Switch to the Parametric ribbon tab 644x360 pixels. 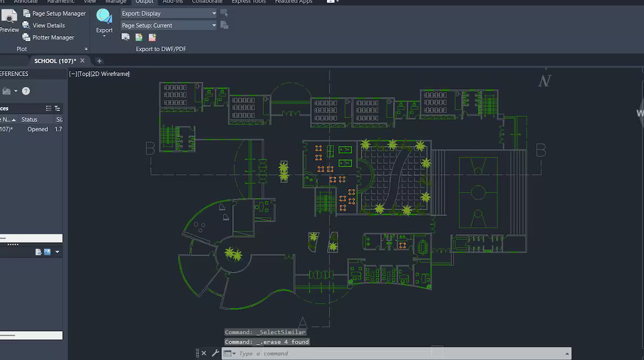point(61,2)
